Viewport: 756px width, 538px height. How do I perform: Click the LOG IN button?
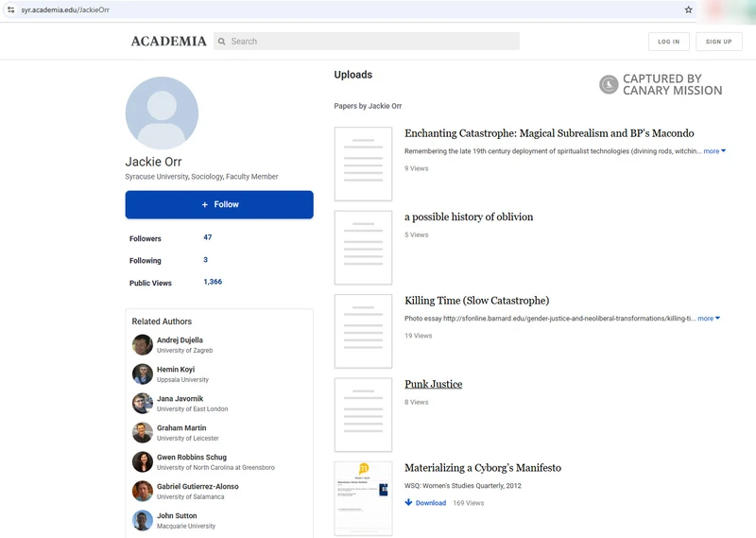tap(669, 42)
